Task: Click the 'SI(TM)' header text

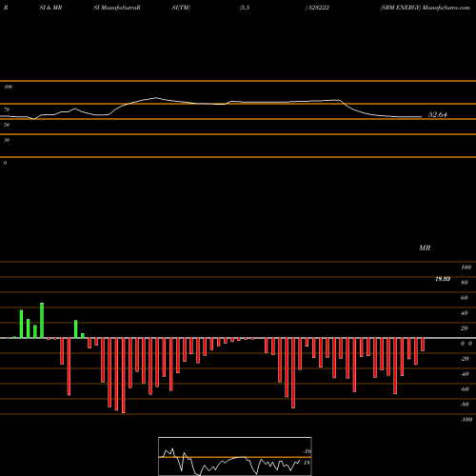Action: click(181, 8)
